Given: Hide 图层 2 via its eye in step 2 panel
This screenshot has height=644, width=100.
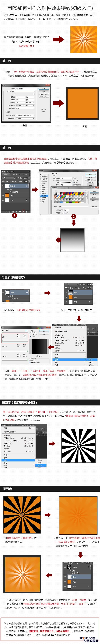Looking at the screenshot, I should point(3,186).
